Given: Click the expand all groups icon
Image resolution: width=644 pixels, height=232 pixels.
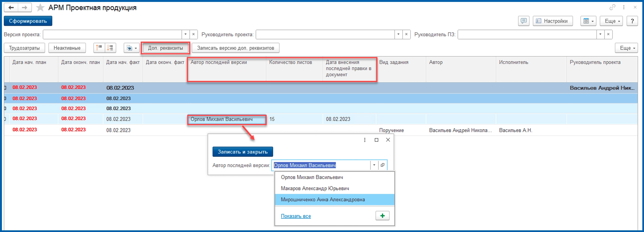Looking at the screenshot, I should pyautogui.click(x=110, y=48).
